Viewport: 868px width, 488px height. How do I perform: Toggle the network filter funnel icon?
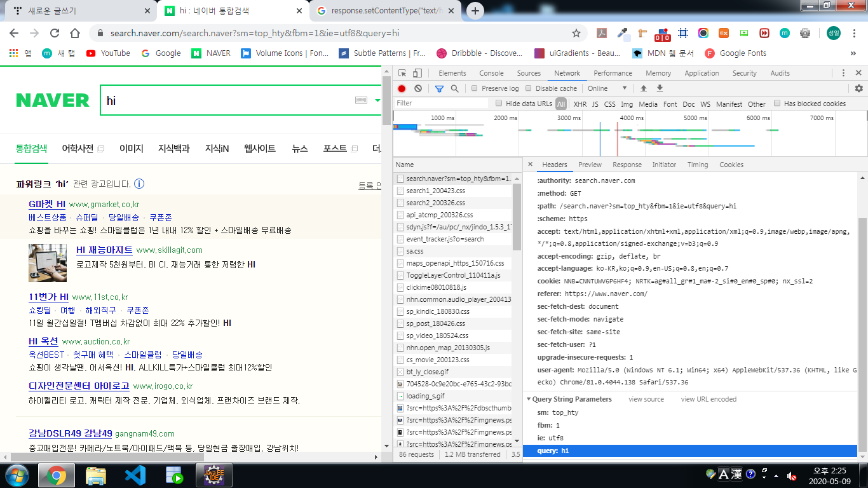coord(439,88)
